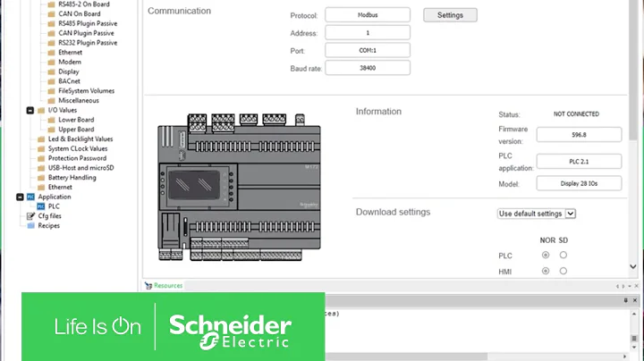
Task: Click the Baud rate field showing 38400
Action: pyautogui.click(x=368, y=68)
